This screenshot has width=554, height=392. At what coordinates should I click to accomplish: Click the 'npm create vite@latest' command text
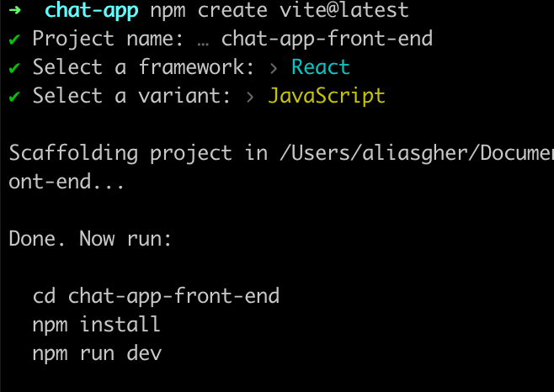[x=280, y=9]
